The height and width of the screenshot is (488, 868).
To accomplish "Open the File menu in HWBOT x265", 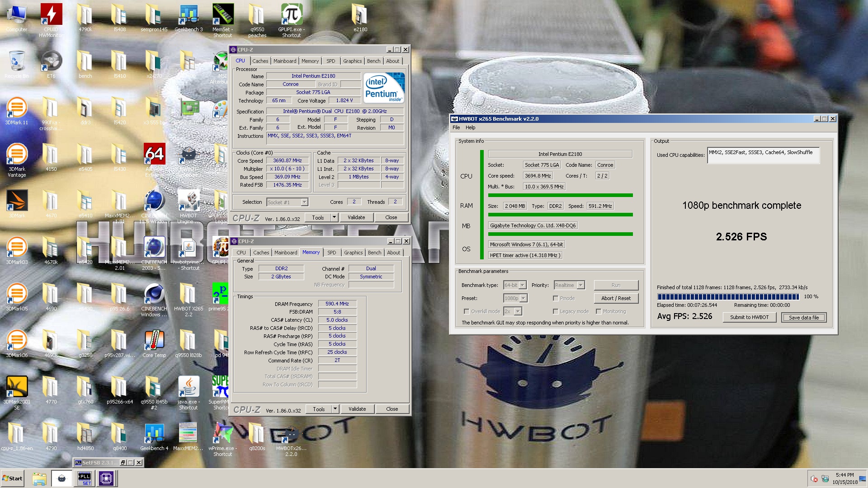I will coord(456,127).
